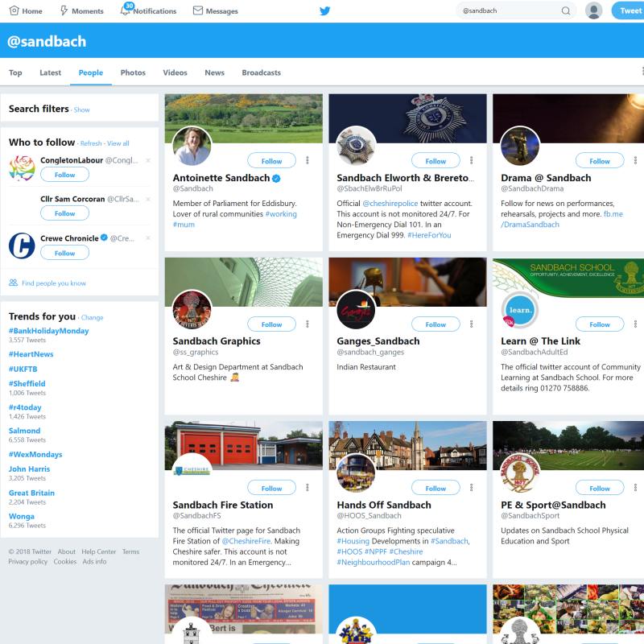This screenshot has width=644, height=644.
Task: Dismiss Crewe Chronicle suggestion
Action: coord(148,238)
